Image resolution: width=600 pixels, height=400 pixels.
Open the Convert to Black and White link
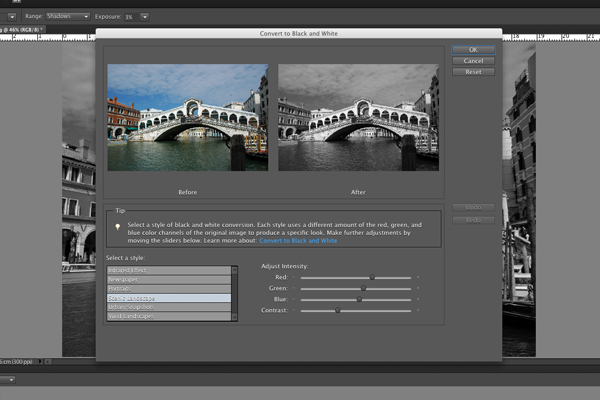click(298, 241)
